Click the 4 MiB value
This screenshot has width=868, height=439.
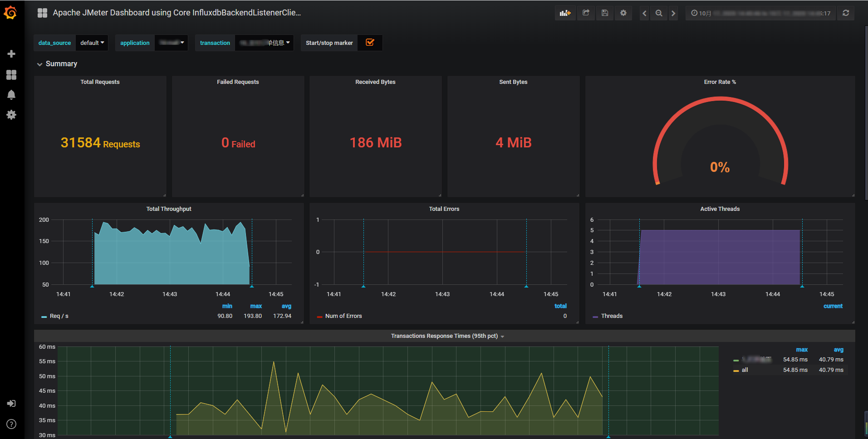point(514,143)
